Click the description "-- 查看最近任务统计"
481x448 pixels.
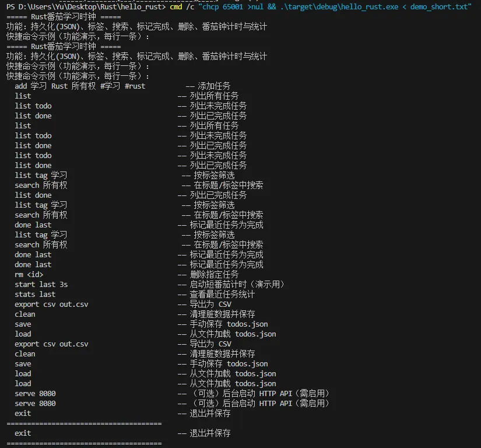[216, 295]
